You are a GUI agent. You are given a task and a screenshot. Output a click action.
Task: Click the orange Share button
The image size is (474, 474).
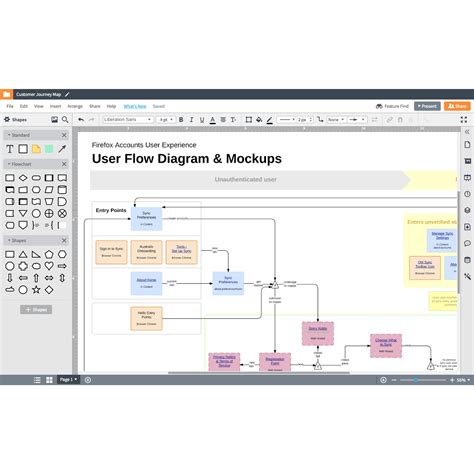(x=457, y=106)
